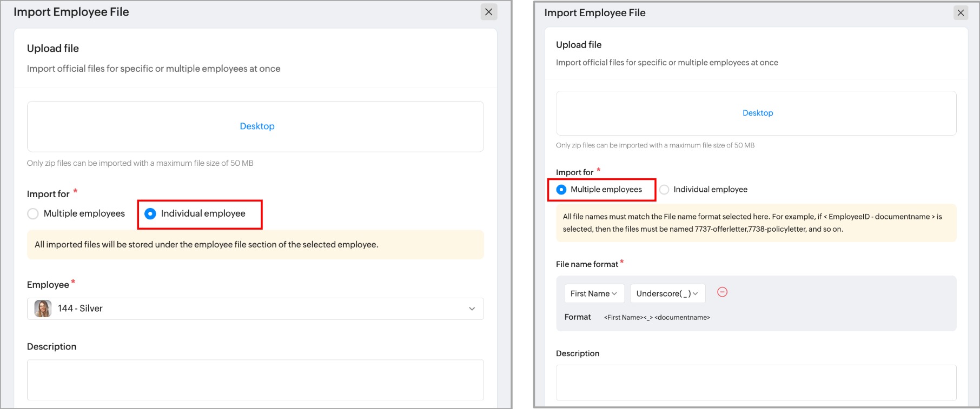Close the left Import Employee File dialog
This screenshot has height=409, width=980.
coord(488,12)
